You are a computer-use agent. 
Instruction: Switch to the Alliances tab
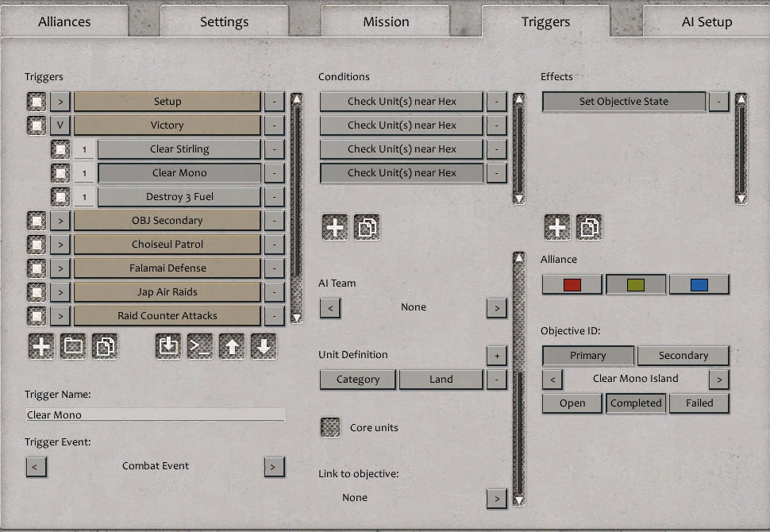coord(64,21)
